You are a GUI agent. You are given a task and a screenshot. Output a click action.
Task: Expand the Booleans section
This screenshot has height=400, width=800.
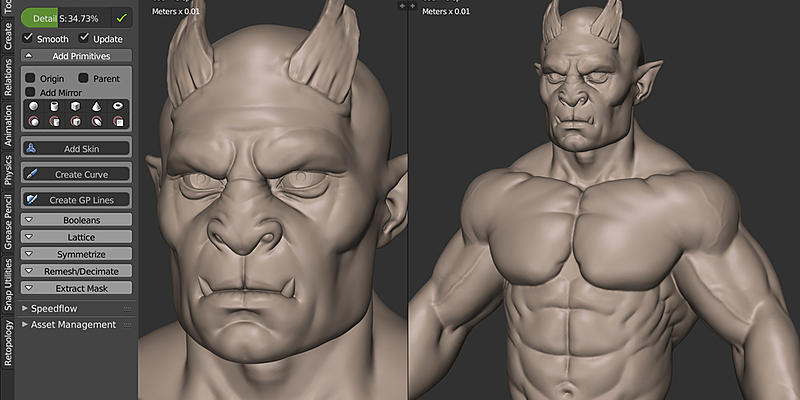click(77, 219)
